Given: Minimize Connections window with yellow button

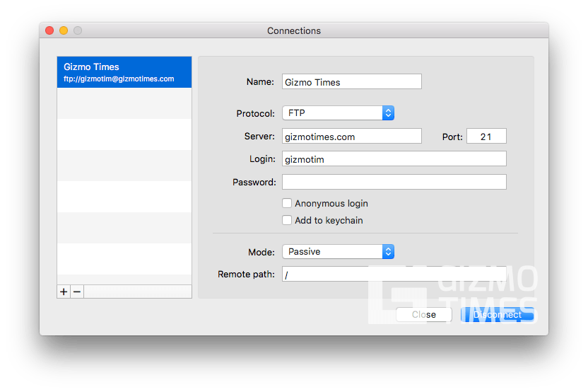Looking at the screenshot, I should pyautogui.click(x=64, y=30).
